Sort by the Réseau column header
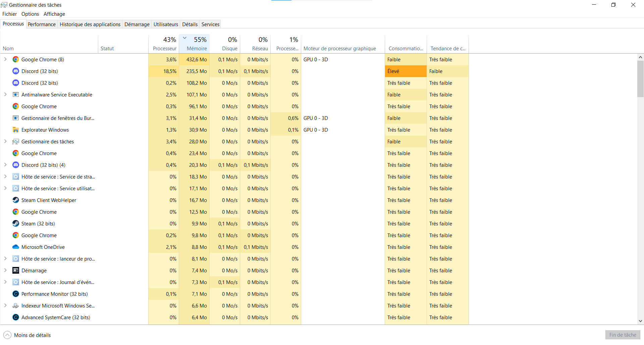Image resolution: width=644 pixels, height=345 pixels. (255, 44)
